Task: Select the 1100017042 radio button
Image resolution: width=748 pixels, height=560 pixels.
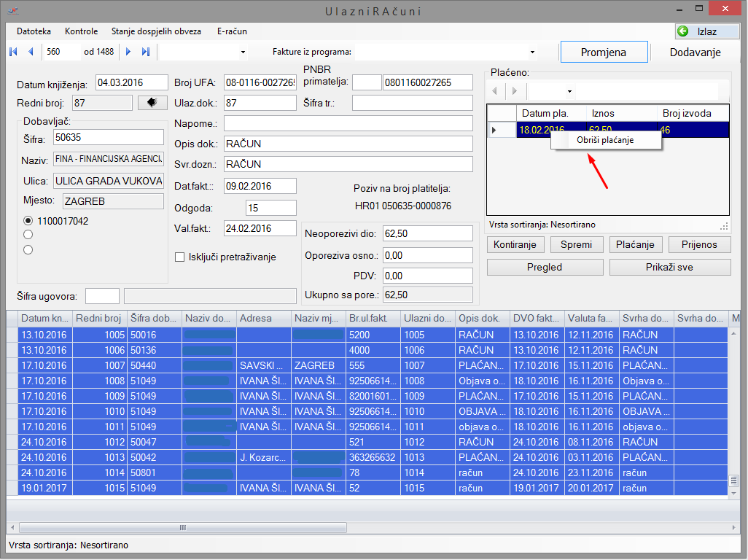Action: [28, 221]
